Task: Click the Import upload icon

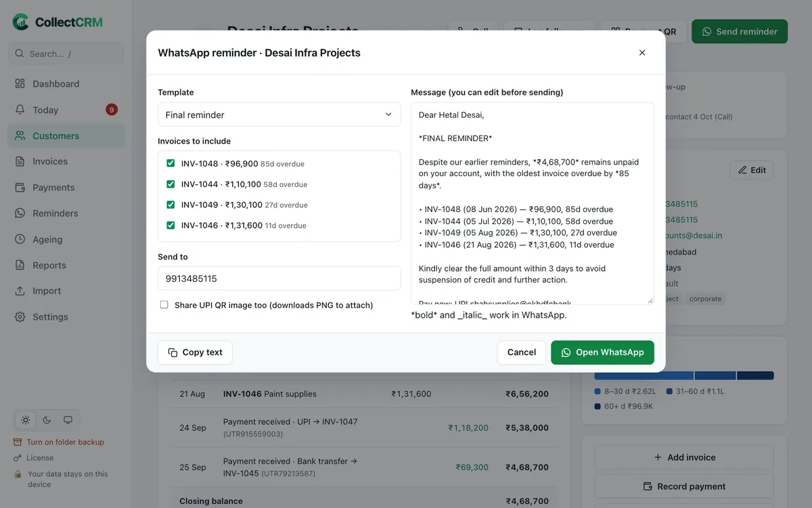Action: 20,291
